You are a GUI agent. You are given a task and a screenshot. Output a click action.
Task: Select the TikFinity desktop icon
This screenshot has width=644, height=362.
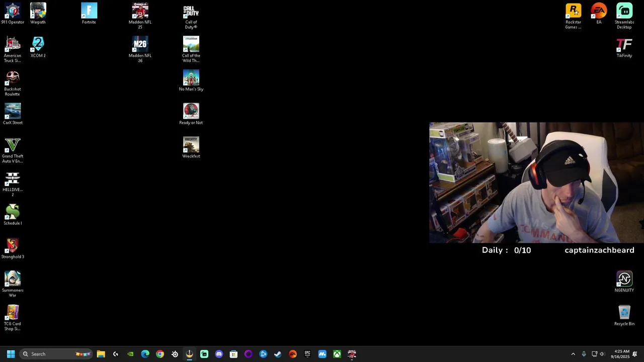[624, 47]
